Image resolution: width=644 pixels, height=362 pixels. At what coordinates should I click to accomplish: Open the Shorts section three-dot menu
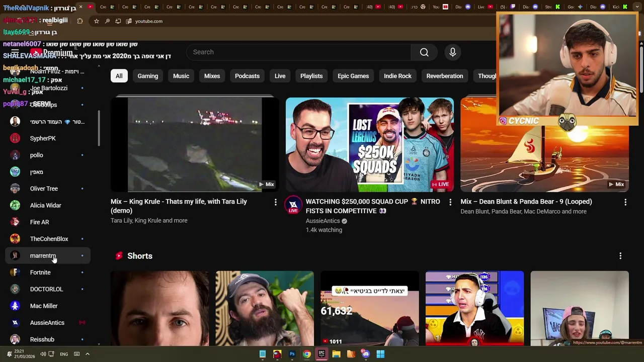click(620, 256)
